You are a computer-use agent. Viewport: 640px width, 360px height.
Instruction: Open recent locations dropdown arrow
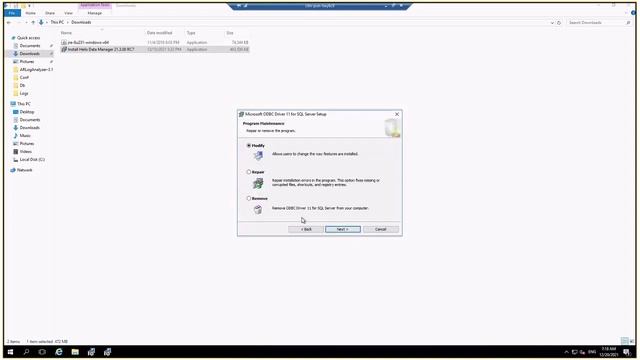coord(26,22)
